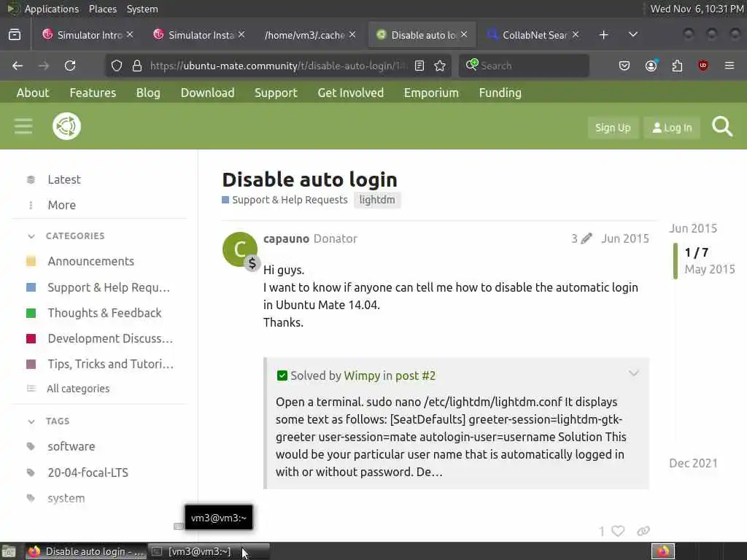Click the timeline scroller 1 / 7 handle
Viewport: 747px width, 560px height.
coord(704,260)
